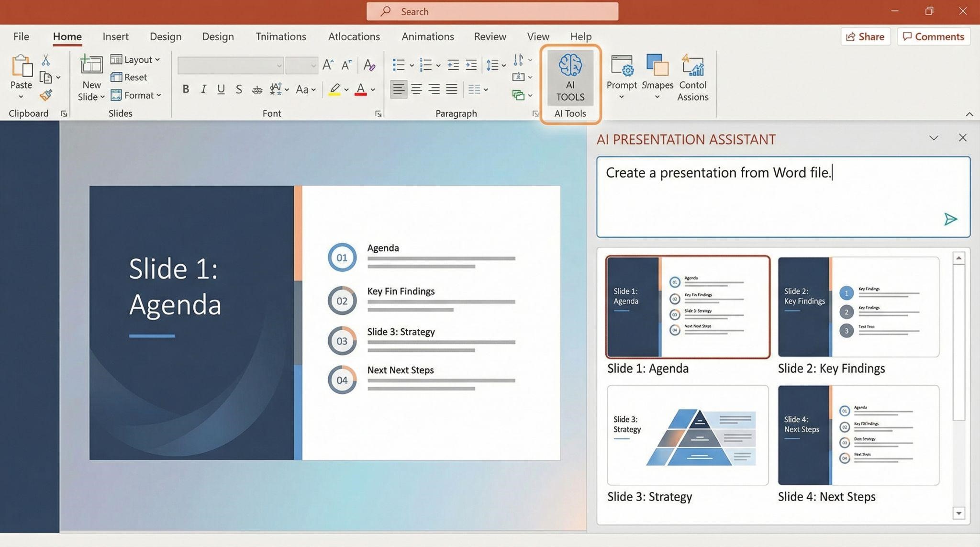
Task: Click the bulleted list icon
Action: [398, 65]
